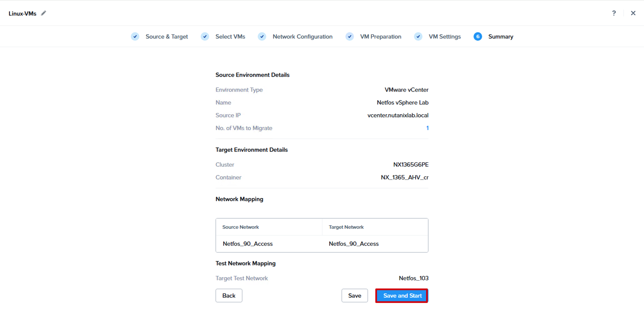Click the VM Settings checkmark icon
644x332 pixels.
point(418,36)
